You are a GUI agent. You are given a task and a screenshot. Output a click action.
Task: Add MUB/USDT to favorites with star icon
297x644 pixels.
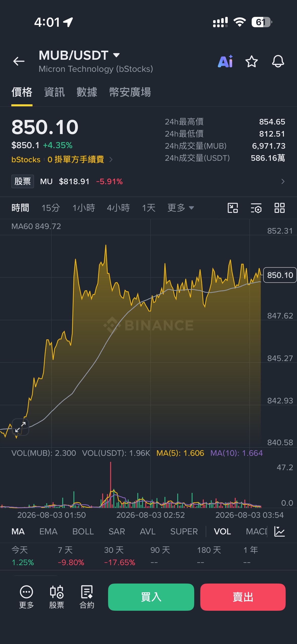click(x=252, y=61)
